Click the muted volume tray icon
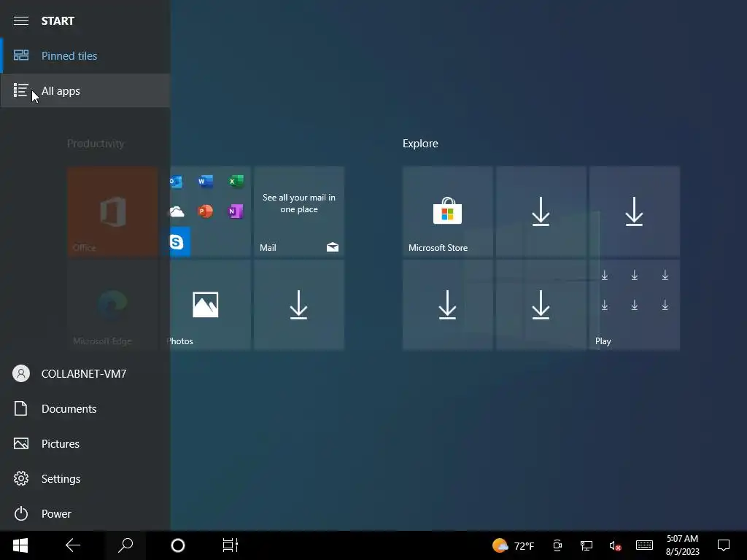The width and height of the screenshot is (747, 560). 615,545
